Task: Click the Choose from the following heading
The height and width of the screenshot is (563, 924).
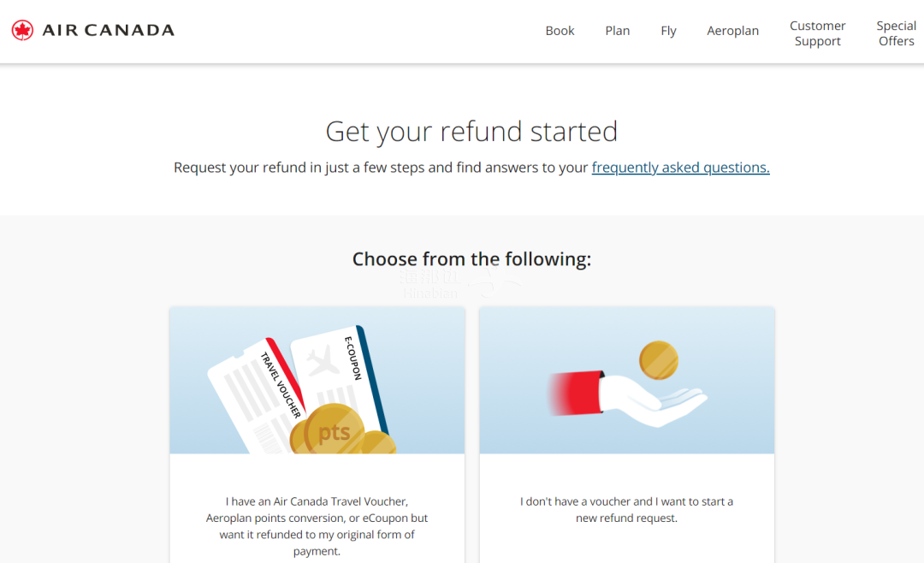Action: (471, 258)
